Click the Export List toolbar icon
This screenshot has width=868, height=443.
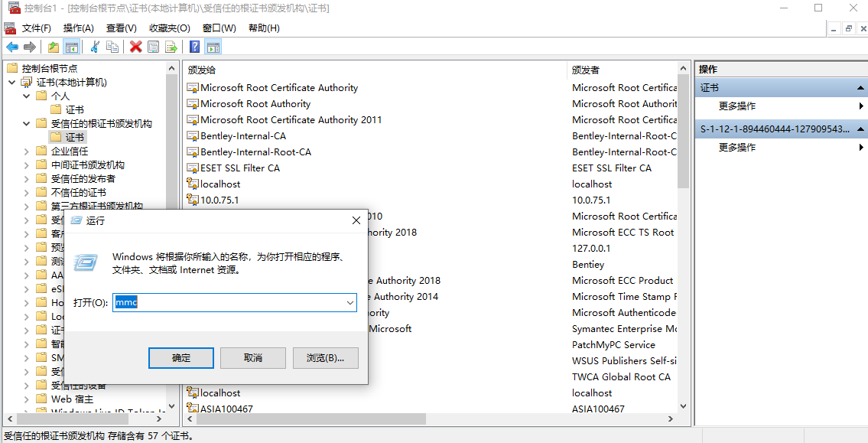point(171,47)
